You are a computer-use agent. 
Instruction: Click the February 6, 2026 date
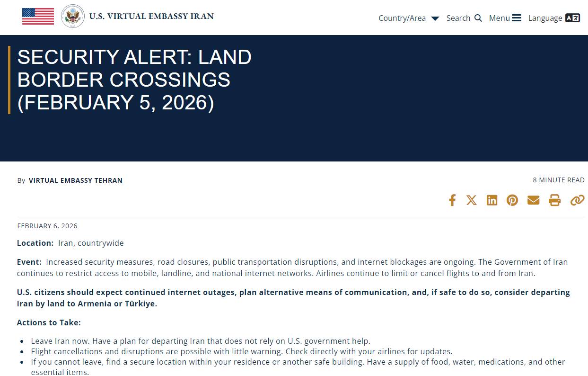point(47,226)
